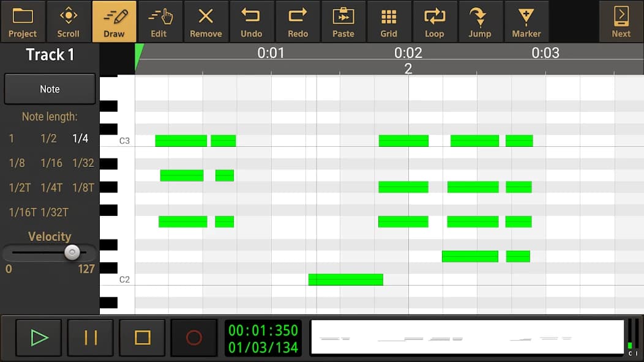Viewport: 644px width, 362px height.
Task: Start playback
Action: (x=39, y=338)
